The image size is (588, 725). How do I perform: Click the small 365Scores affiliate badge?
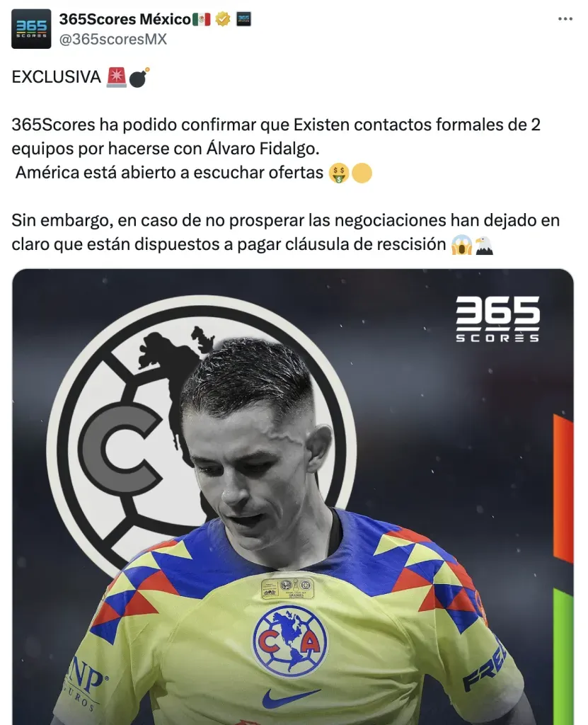[x=243, y=19]
